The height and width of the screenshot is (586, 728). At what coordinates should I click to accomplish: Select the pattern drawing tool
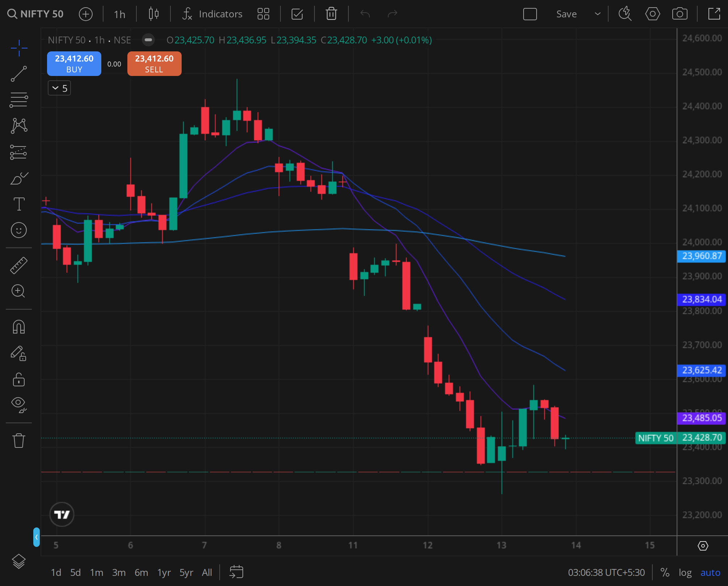pyautogui.click(x=19, y=126)
